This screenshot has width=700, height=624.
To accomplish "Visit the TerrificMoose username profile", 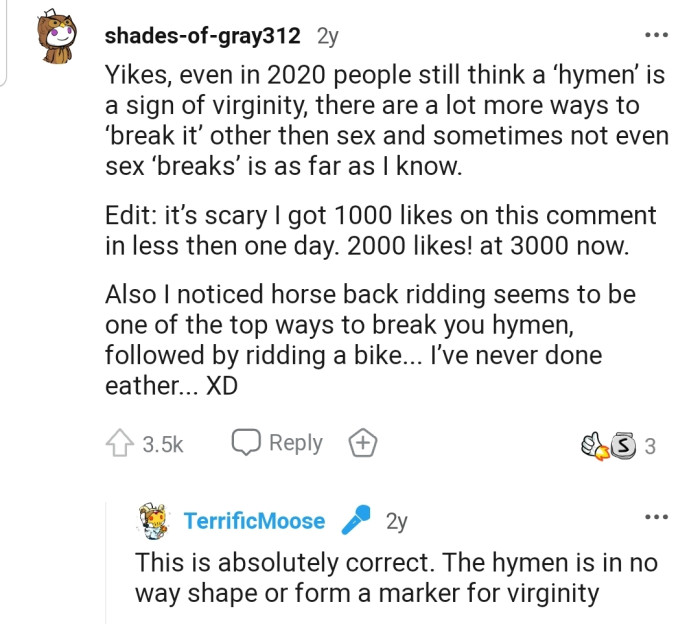I will [254, 521].
